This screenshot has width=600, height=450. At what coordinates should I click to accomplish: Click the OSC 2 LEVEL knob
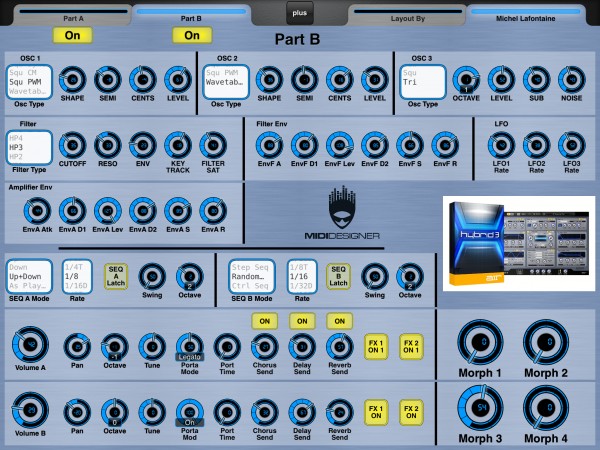(375, 80)
